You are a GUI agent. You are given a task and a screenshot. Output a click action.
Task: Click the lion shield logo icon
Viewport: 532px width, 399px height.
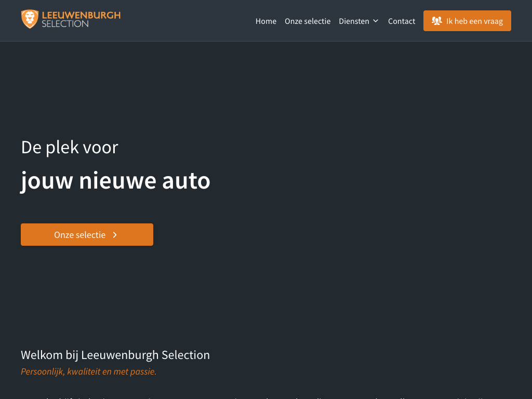click(30, 19)
